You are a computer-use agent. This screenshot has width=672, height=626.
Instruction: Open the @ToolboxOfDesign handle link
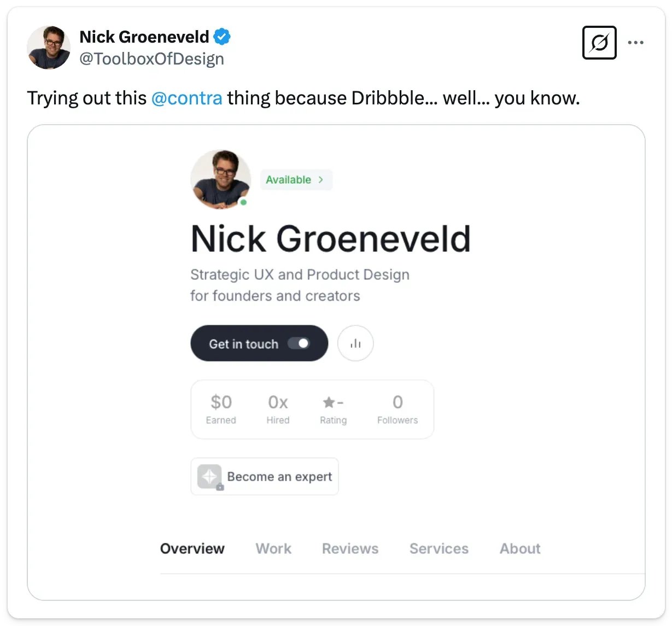[x=151, y=59]
